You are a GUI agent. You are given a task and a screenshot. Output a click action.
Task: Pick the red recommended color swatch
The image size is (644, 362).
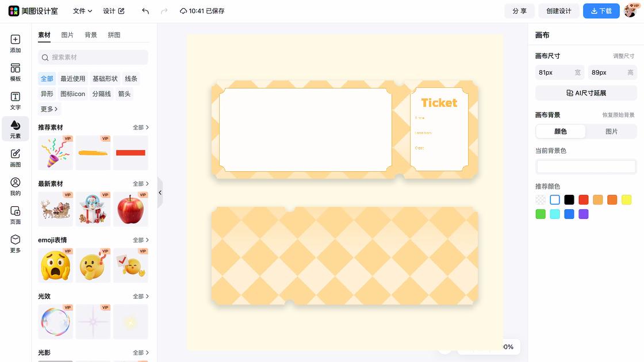pyautogui.click(x=583, y=200)
